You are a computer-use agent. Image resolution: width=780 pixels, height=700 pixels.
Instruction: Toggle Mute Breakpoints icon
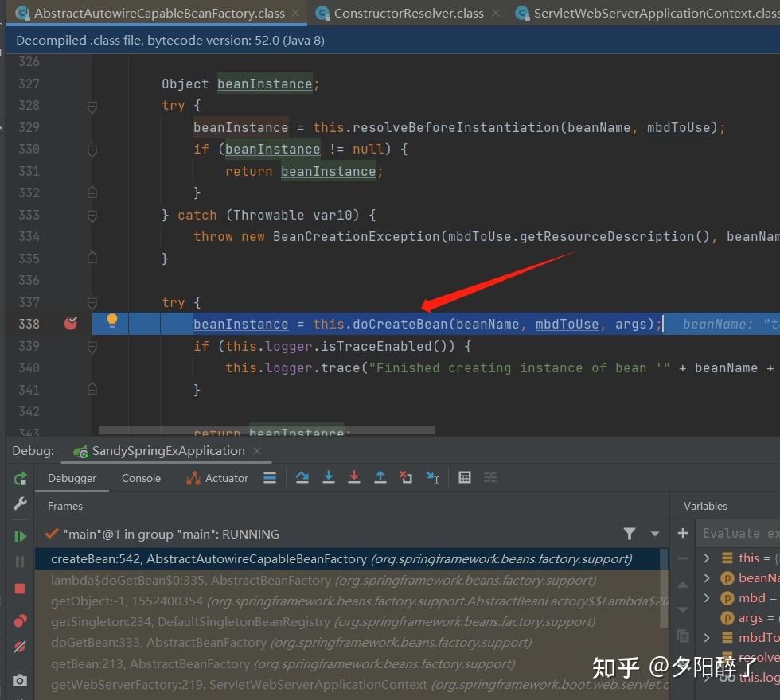20,647
